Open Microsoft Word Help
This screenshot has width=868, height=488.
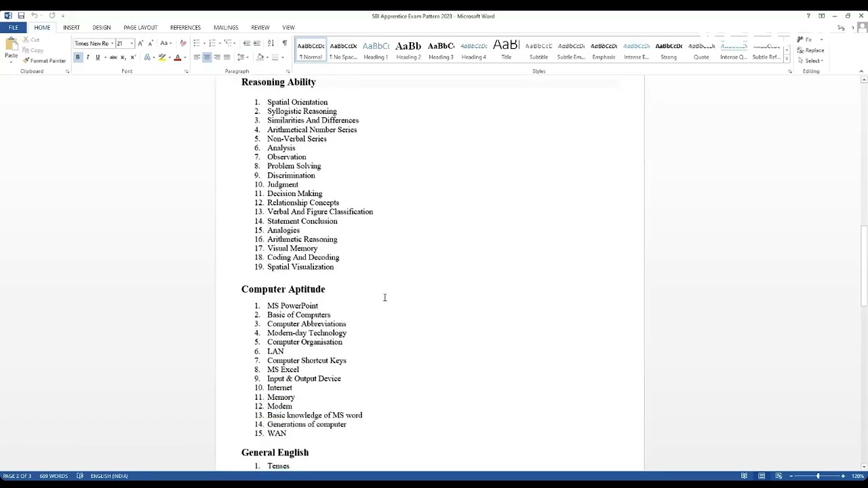click(x=808, y=16)
